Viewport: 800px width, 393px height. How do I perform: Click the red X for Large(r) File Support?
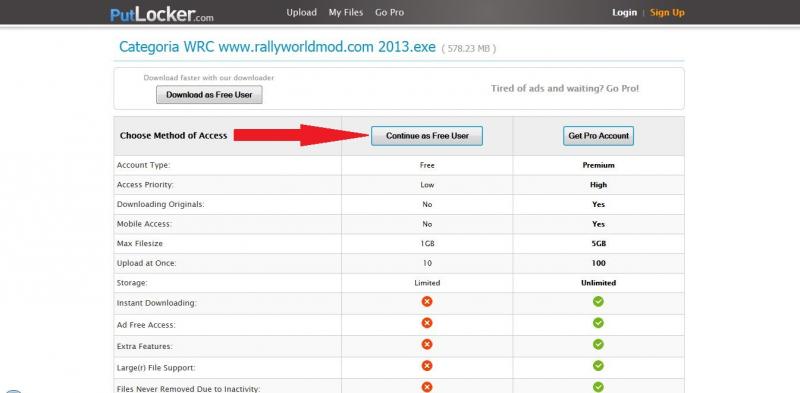427,366
